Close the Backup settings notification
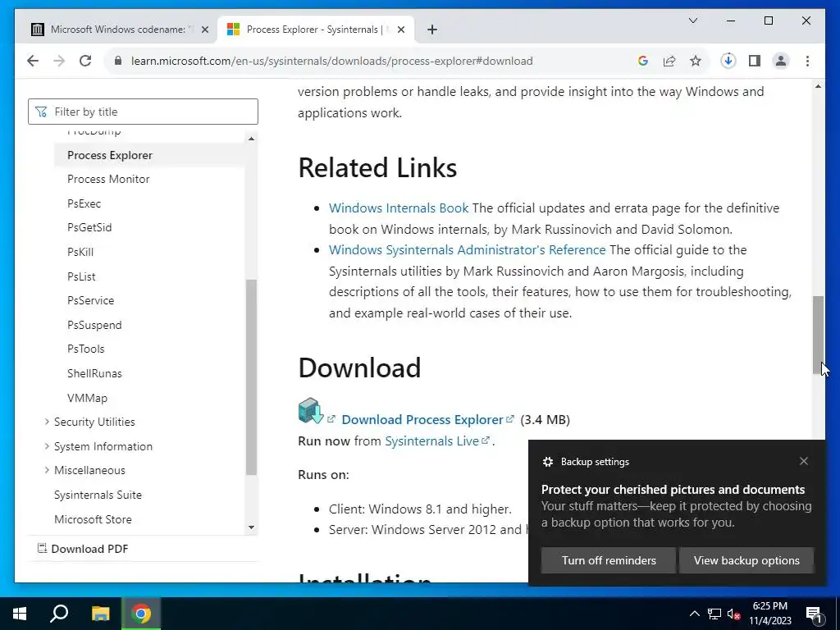This screenshot has height=630, width=840. pos(804,461)
